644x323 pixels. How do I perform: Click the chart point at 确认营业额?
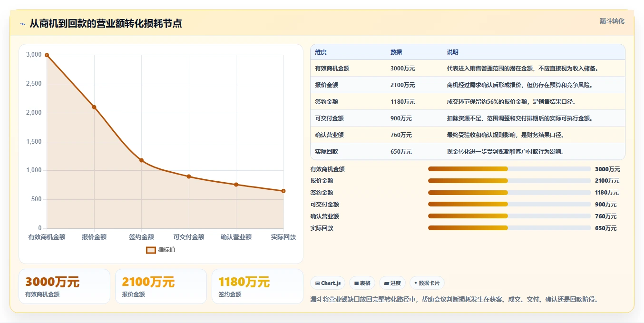[236, 185]
